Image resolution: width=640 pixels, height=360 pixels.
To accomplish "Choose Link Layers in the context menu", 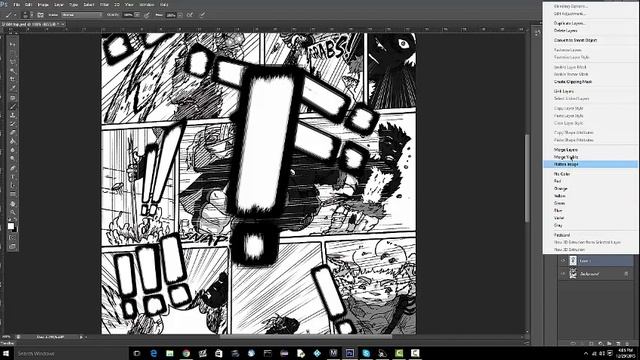I will coord(590,91).
